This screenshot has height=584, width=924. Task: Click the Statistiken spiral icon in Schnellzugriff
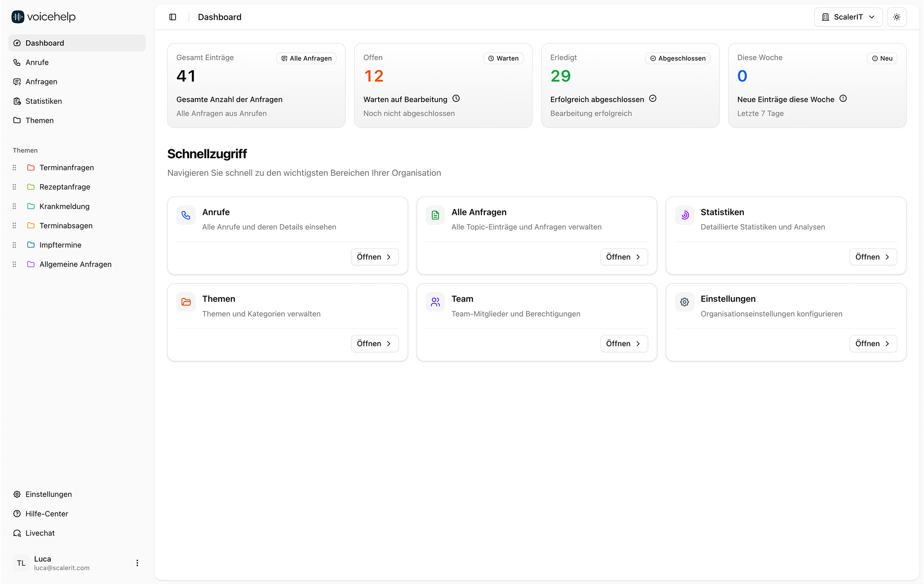point(684,215)
